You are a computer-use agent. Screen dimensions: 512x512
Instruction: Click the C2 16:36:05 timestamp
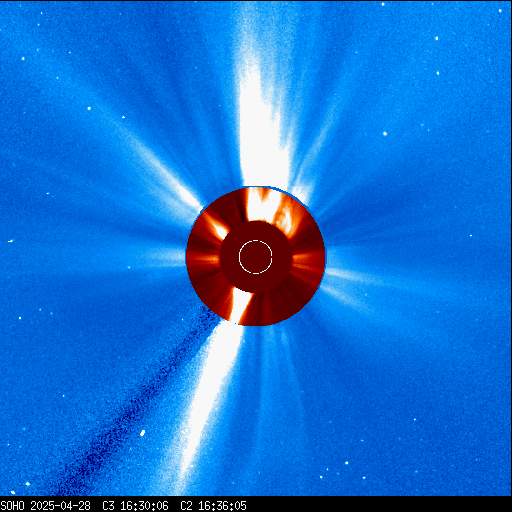click(213, 506)
